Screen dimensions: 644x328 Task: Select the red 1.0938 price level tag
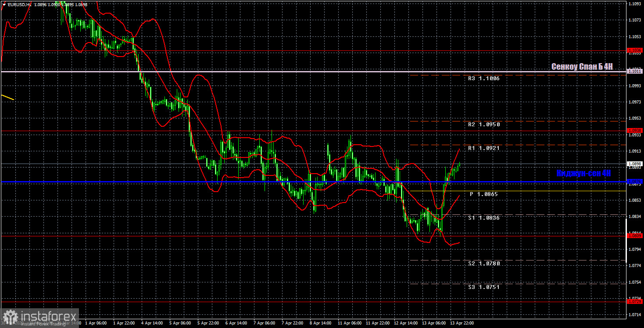point(635,131)
